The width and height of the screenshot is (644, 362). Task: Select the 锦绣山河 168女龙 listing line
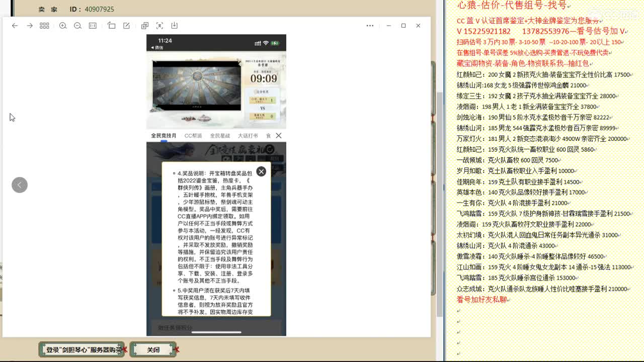(521, 85)
